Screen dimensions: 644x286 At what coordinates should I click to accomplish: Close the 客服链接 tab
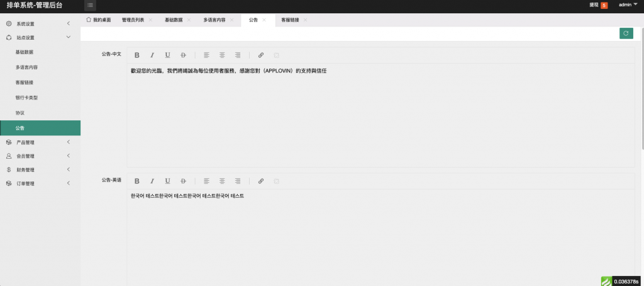305,20
